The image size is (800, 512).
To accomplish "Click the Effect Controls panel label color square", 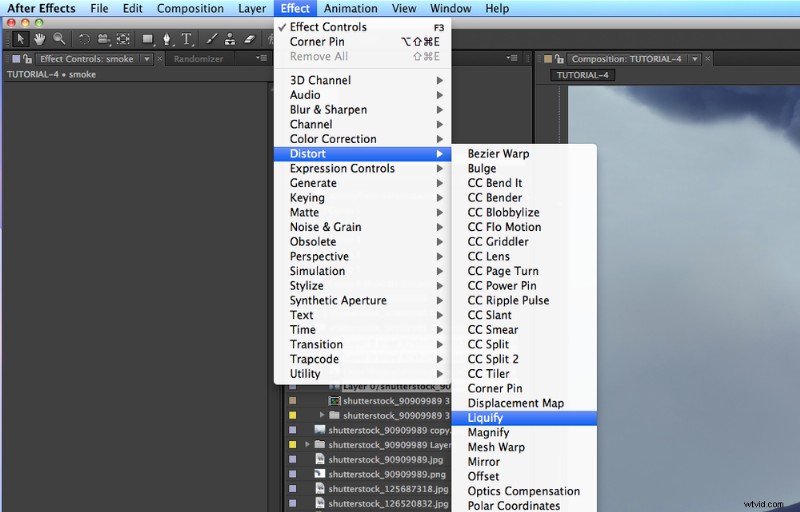I will pos(16,59).
